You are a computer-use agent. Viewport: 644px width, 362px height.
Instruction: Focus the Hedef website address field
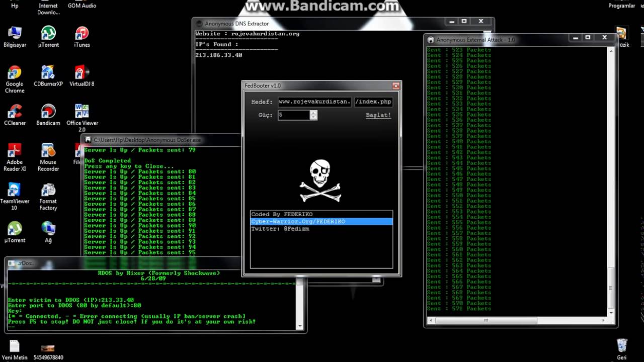(x=314, y=102)
